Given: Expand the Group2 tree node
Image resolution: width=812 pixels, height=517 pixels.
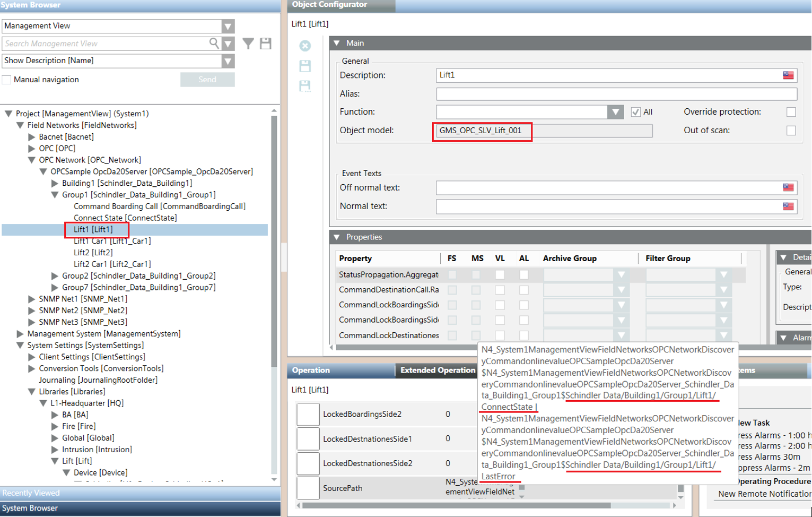Looking at the screenshot, I should [55, 276].
